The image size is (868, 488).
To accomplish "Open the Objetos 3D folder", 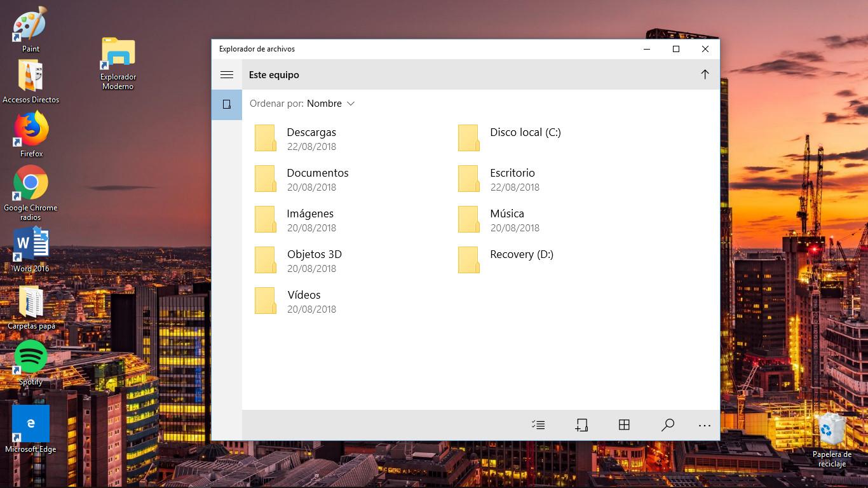I will [313, 254].
